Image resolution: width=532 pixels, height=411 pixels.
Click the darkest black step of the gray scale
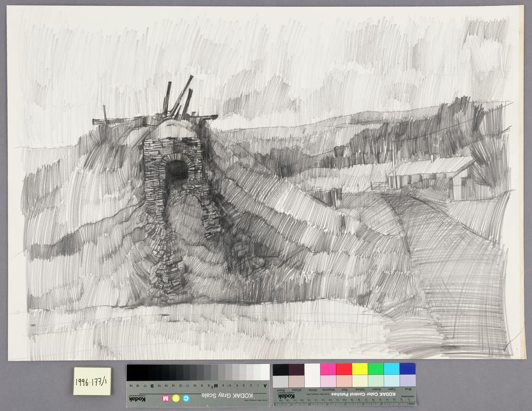click(x=131, y=372)
